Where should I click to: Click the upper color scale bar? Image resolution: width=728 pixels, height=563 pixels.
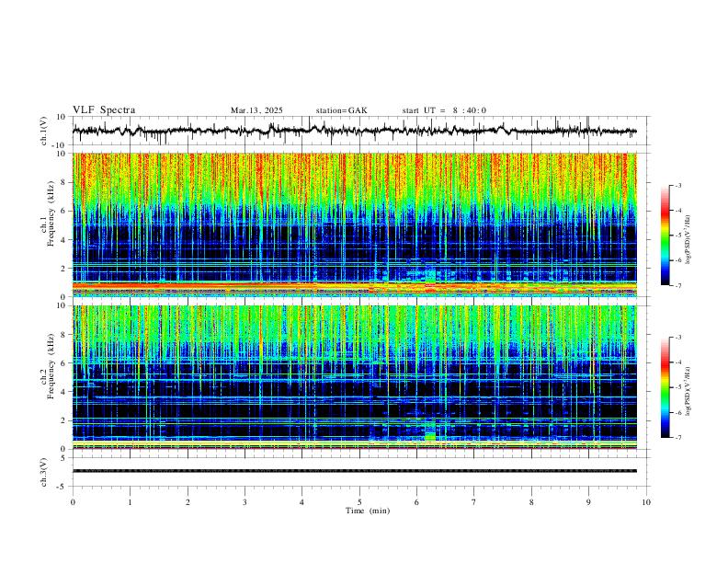[x=665, y=236]
